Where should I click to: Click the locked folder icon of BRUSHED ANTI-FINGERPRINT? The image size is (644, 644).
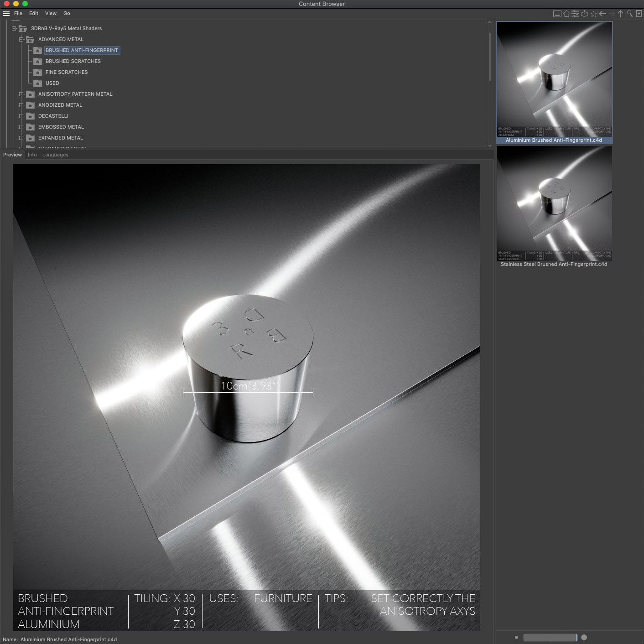pos(37,50)
